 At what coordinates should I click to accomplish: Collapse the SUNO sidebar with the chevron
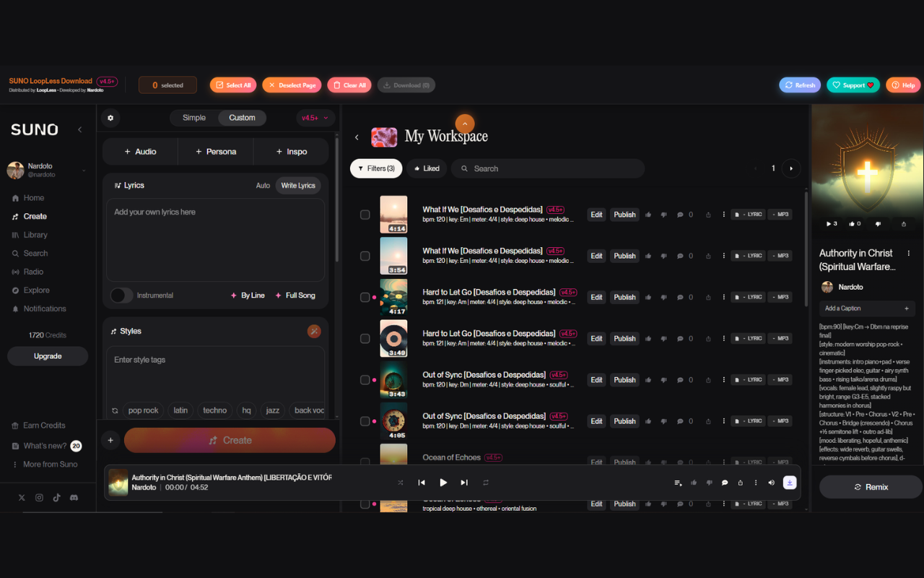[x=80, y=129]
